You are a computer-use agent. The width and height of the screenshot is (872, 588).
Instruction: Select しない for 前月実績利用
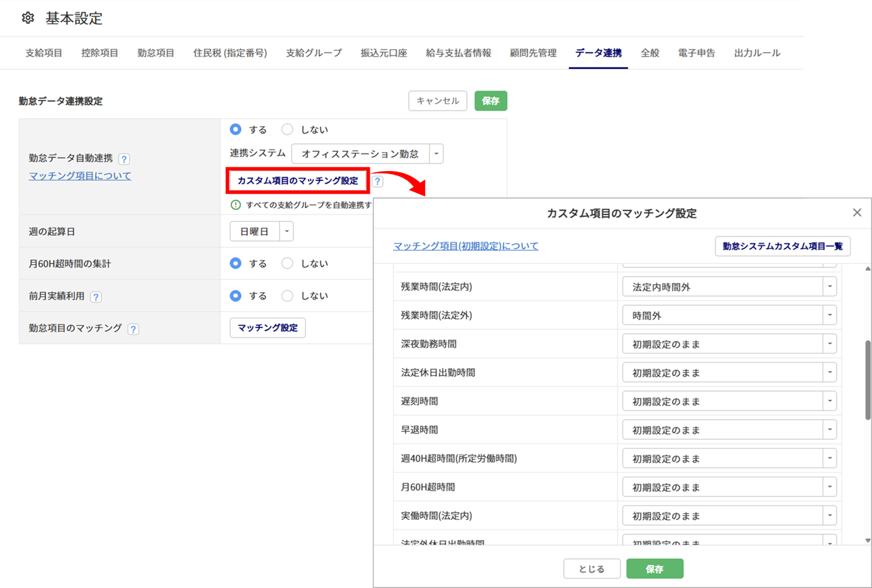point(287,296)
